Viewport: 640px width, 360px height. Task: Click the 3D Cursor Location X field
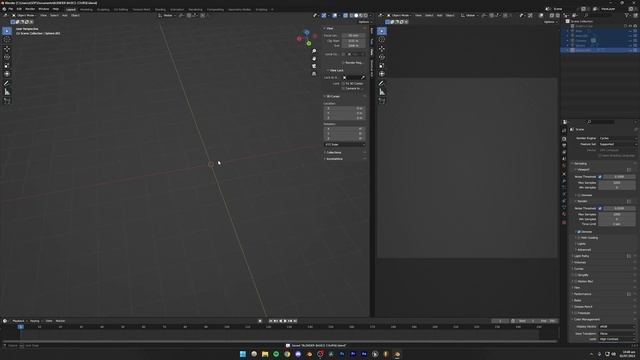(344, 109)
